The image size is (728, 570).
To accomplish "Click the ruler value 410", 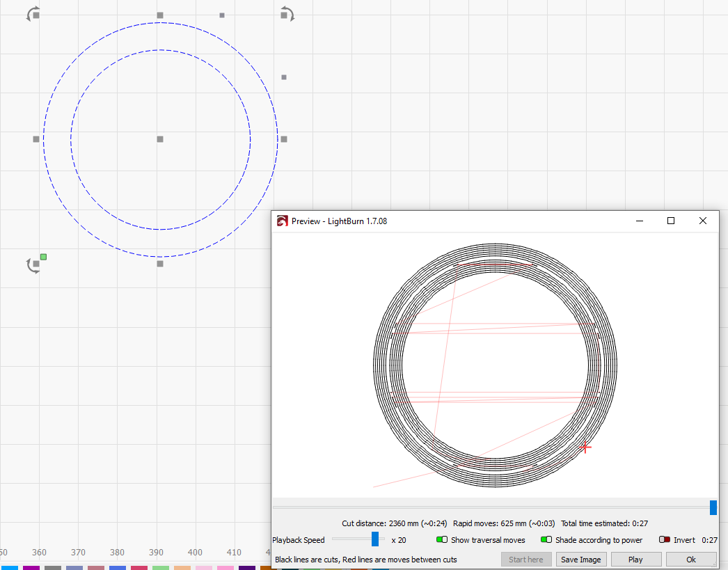I will [x=234, y=552].
